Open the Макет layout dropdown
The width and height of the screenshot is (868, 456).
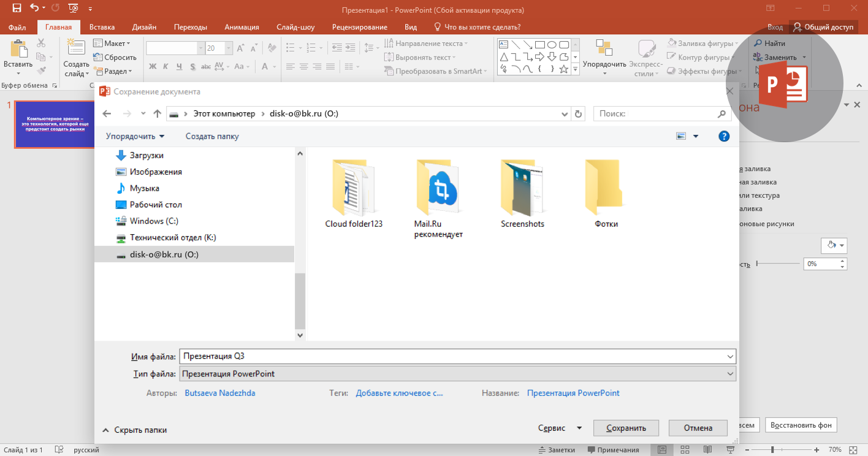[x=112, y=44]
